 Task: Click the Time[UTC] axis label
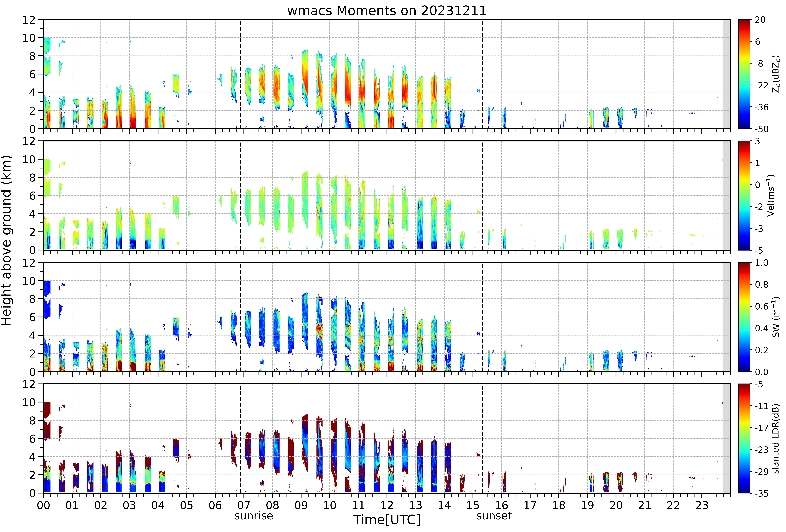click(387, 520)
